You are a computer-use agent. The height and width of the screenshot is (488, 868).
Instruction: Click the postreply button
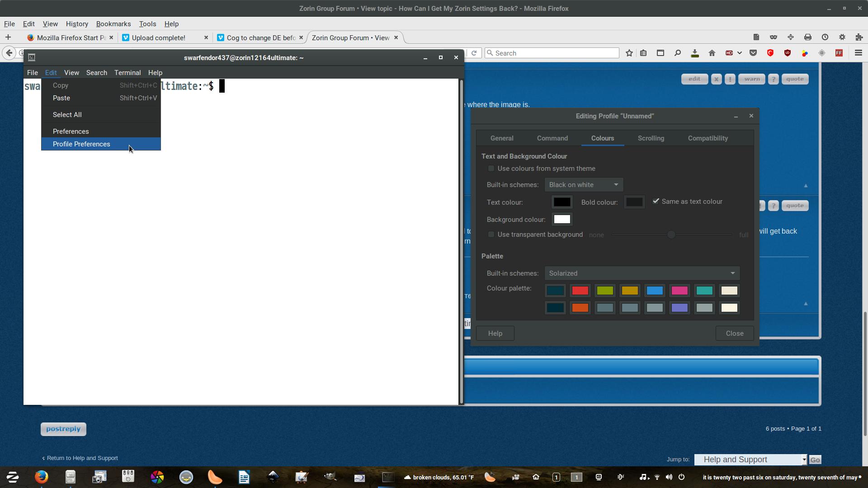click(x=63, y=429)
